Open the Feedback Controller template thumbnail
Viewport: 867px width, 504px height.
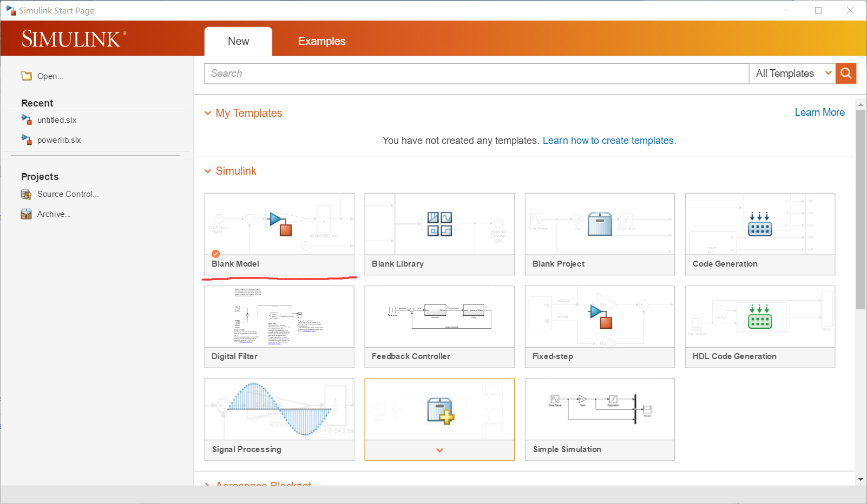[x=439, y=317]
